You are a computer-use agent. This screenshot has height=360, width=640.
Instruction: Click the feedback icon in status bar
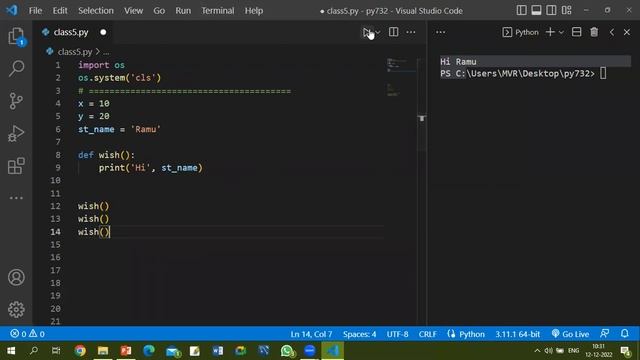pyautogui.click(x=605, y=333)
